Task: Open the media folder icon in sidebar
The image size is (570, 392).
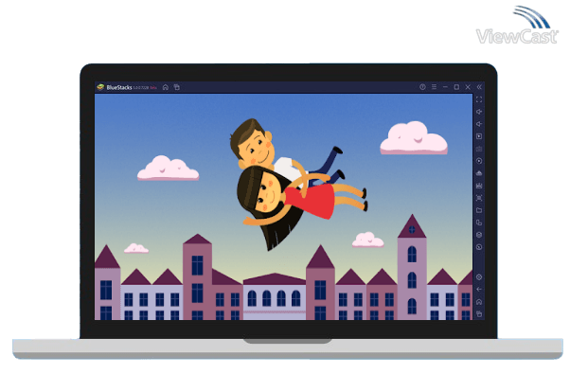Action: 479,210
